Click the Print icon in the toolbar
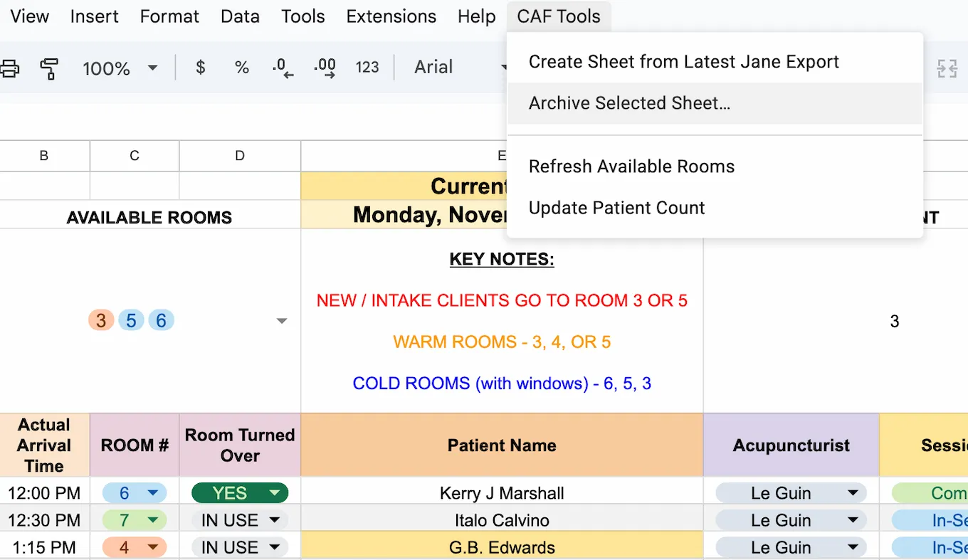The width and height of the screenshot is (968, 560). (x=10, y=68)
